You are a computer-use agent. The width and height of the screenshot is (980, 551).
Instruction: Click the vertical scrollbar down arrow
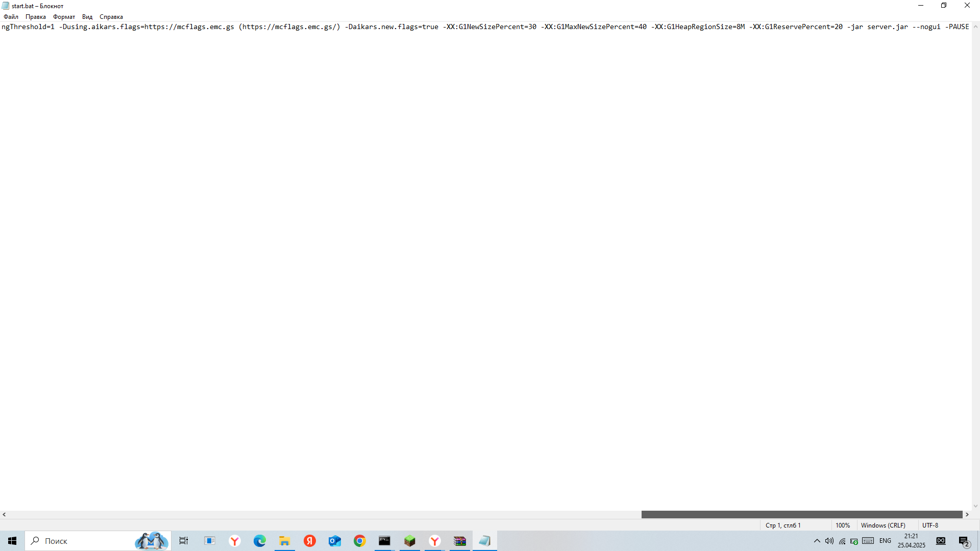(975, 506)
